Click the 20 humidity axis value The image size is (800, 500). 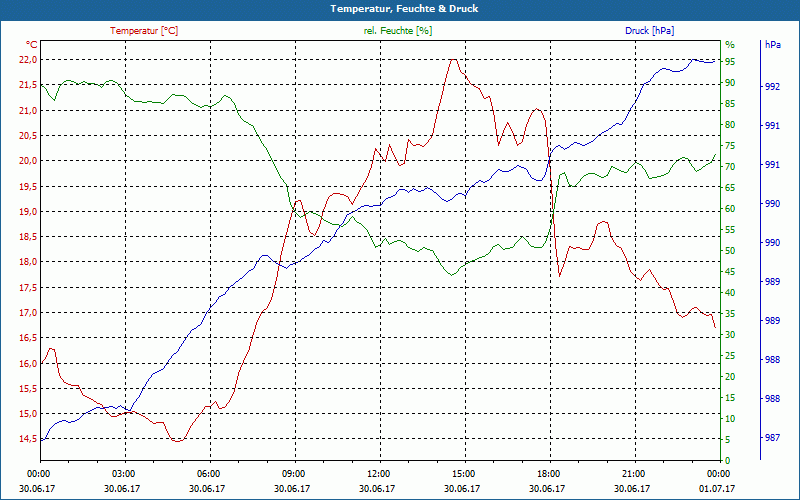[730, 377]
